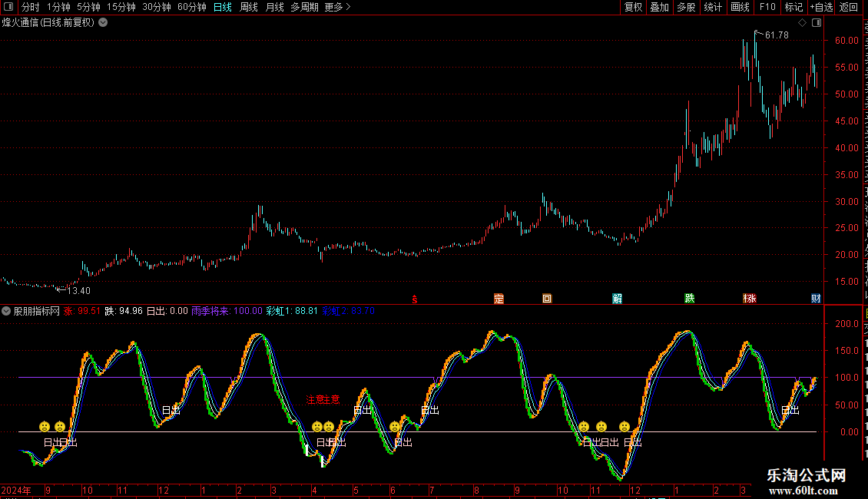Click the diamond icon above the price chart
The image size is (868, 499).
pyautogui.click(x=802, y=23)
